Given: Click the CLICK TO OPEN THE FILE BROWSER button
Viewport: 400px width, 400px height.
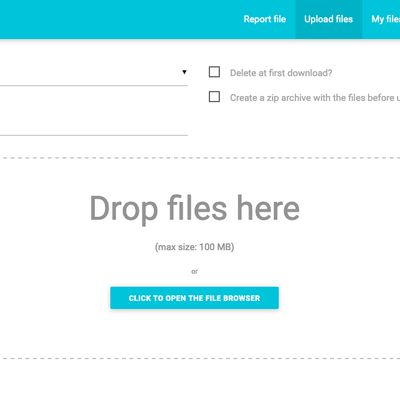Looking at the screenshot, I should pos(194,298).
